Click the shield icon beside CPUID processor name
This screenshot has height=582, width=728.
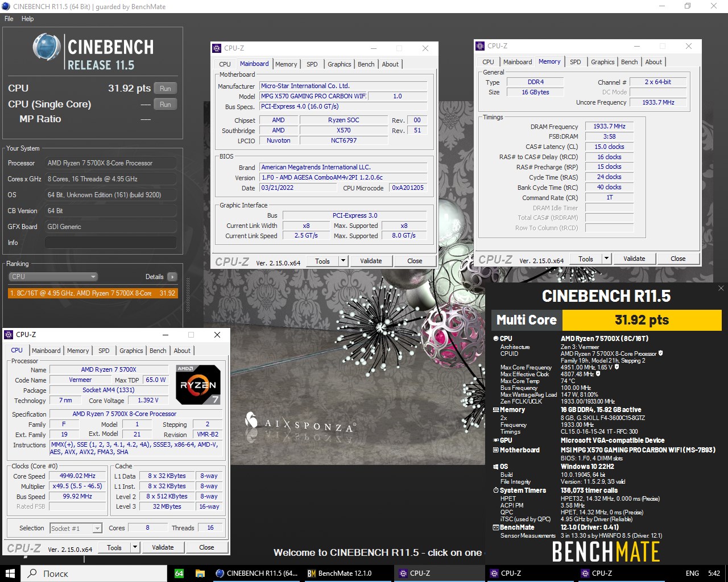660,354
